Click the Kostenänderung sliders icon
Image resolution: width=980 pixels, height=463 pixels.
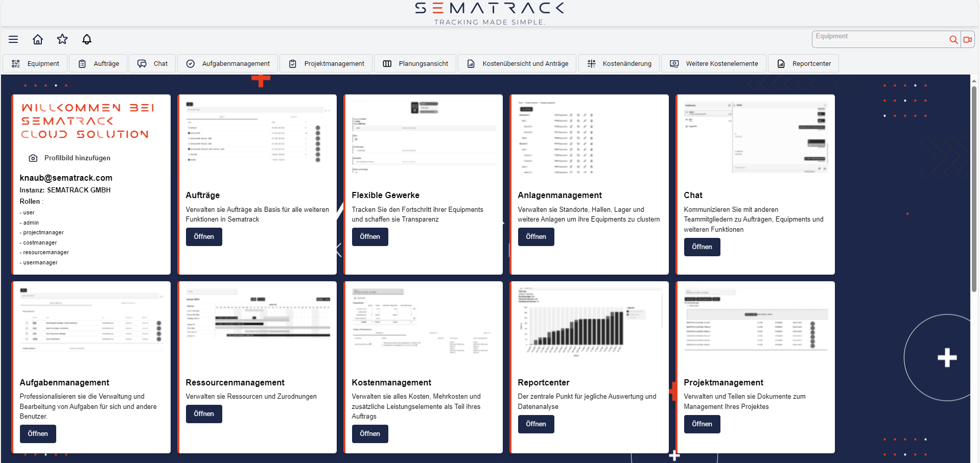pos(591,64)
